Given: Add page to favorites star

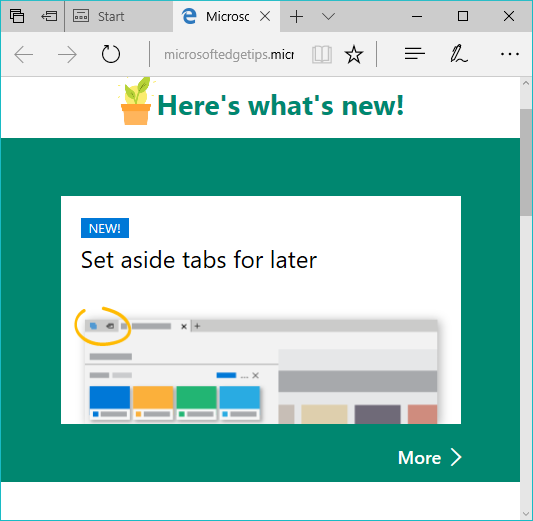Looking at the screenshot, I should click(354, 54).
